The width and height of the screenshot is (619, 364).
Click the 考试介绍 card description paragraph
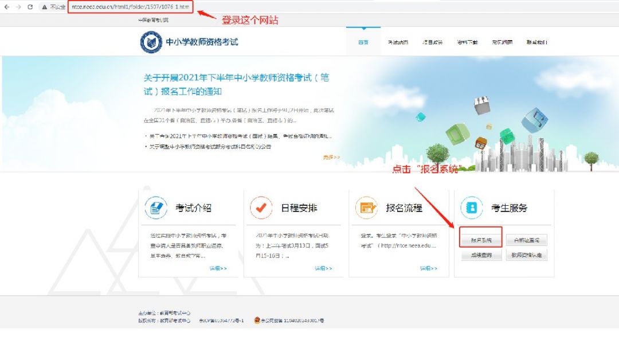[189, 245]
